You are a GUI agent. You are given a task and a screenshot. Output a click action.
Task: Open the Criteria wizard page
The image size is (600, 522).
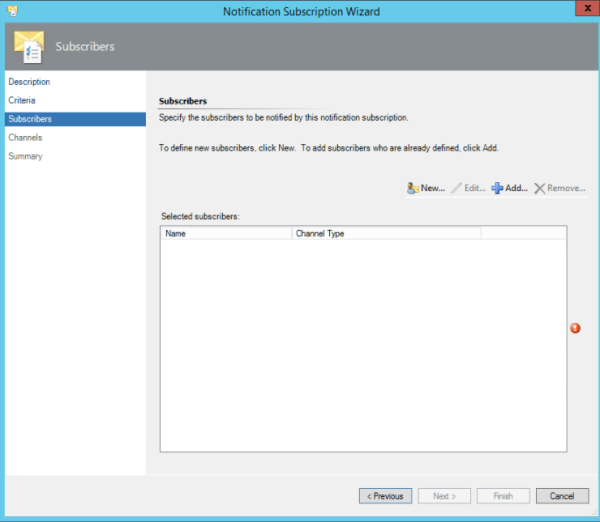[22, 101]
